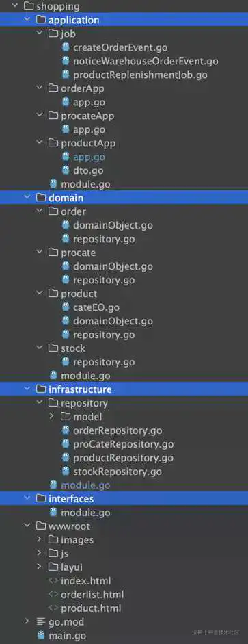The image size is (248, 644).
Task: Click the go.mod file icon
Action: click(40, 622)
